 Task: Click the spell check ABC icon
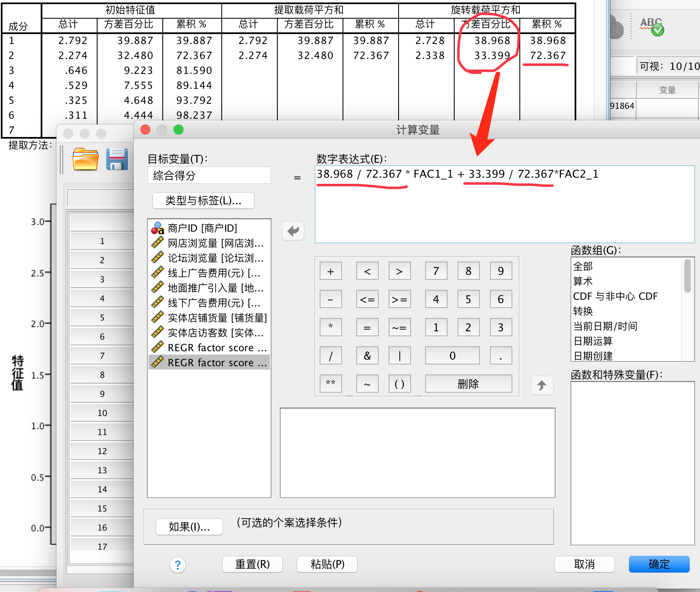pyautogui.click(x=651, y=27)
